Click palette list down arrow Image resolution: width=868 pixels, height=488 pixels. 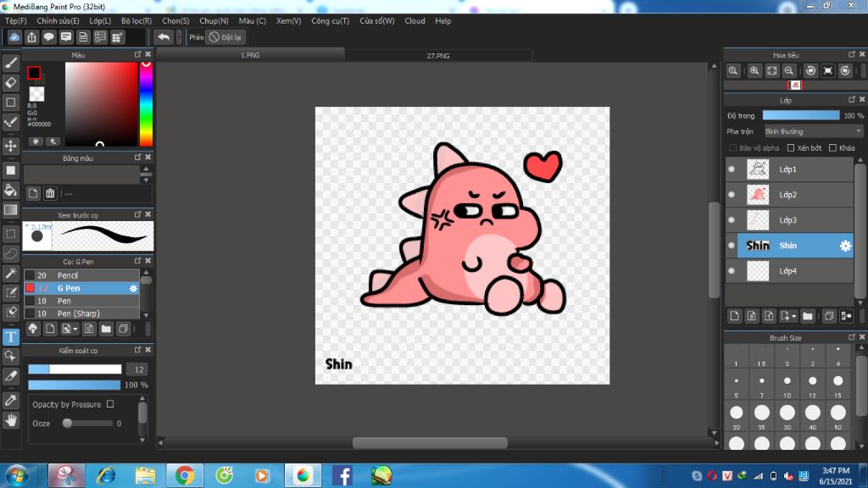146,180
